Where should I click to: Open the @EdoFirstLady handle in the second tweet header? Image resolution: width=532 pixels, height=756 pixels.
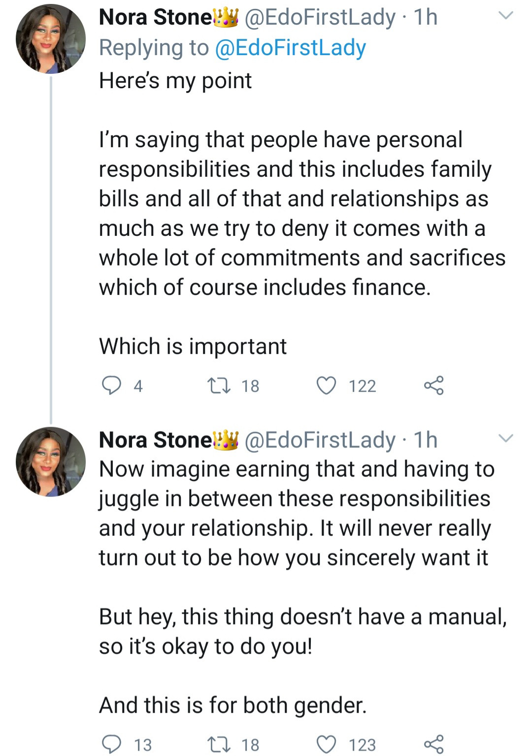pos(320,440)
